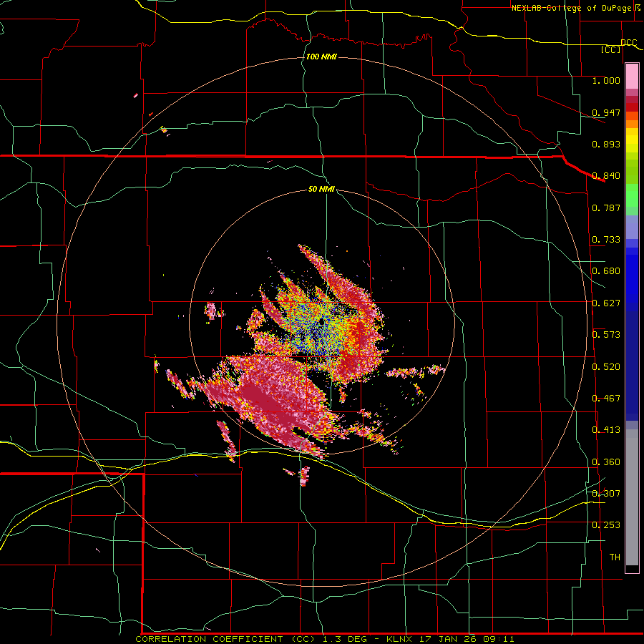Click the 0.520 scale value

click(x=606, y=367)
